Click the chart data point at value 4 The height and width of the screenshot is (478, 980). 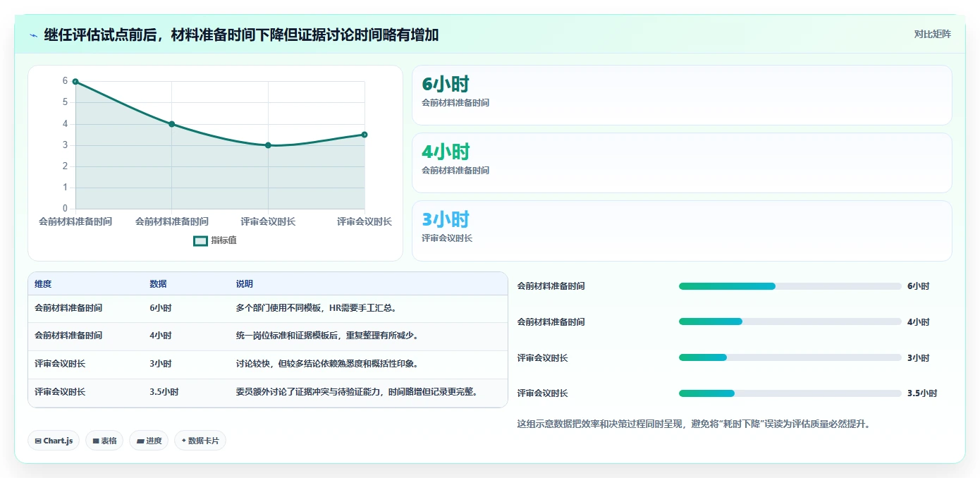click(x=171, y=124)
